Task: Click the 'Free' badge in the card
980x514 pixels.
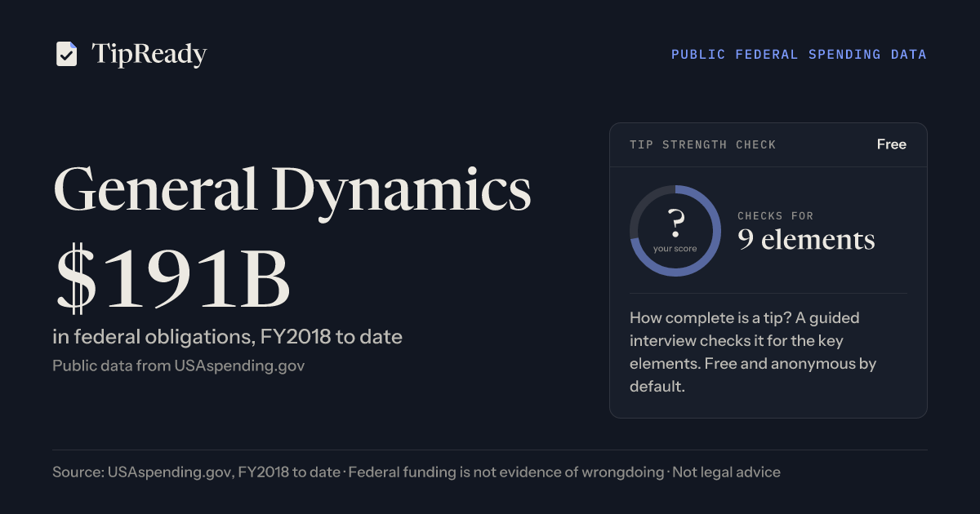Action: 892,144
